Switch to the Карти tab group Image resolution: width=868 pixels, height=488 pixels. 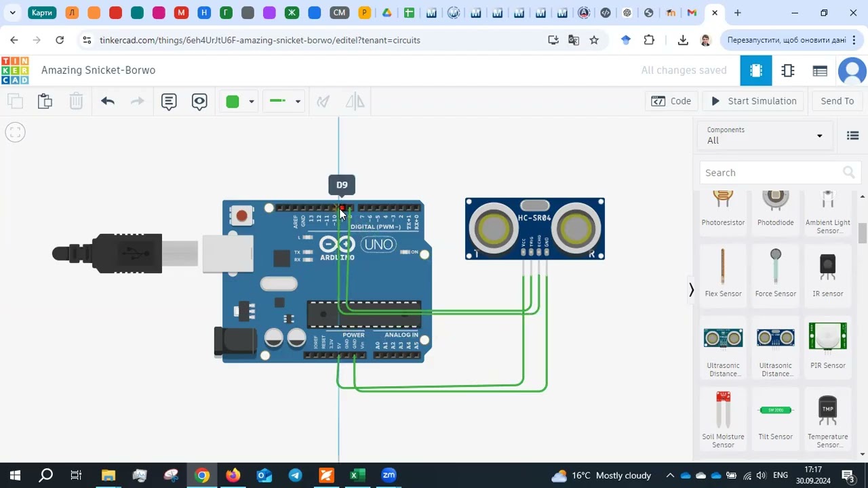[42, 13]
